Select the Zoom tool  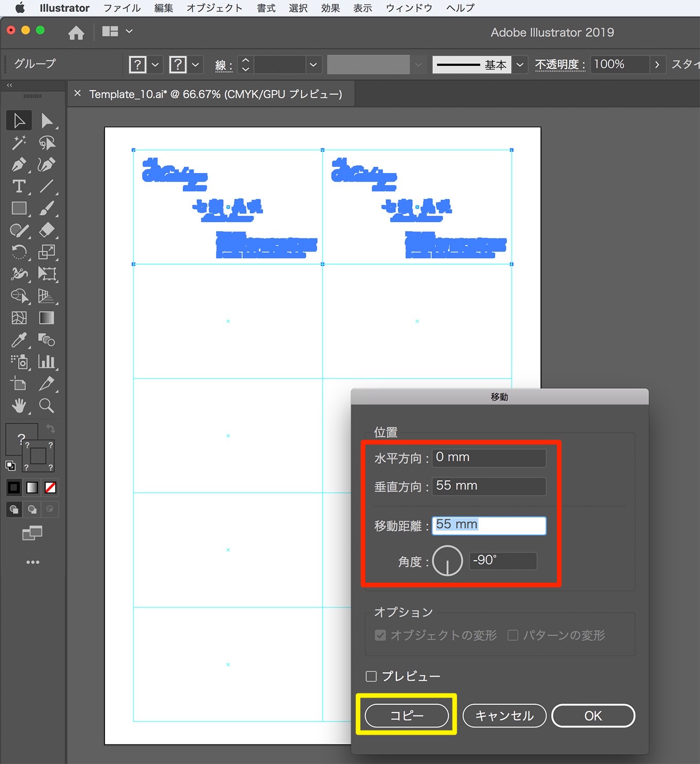point(47,406)
